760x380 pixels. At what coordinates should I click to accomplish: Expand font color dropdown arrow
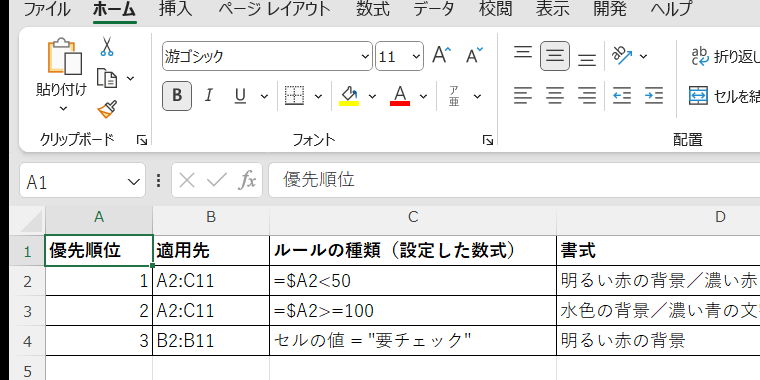click(x=423, y=96)
